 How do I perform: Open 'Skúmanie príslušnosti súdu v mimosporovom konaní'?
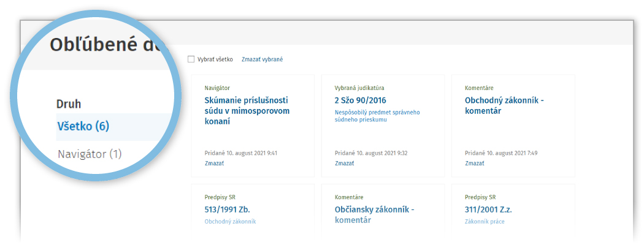click(247, 111)
